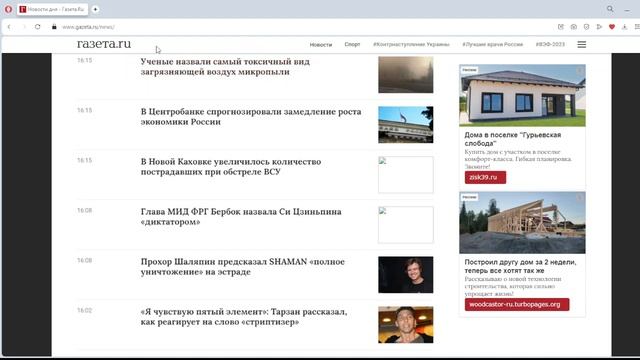Image resolution: width=640 pixels, height=360 pixels.
Task: Open Центробанк economy slowdown article
Action: pos(251,117)
